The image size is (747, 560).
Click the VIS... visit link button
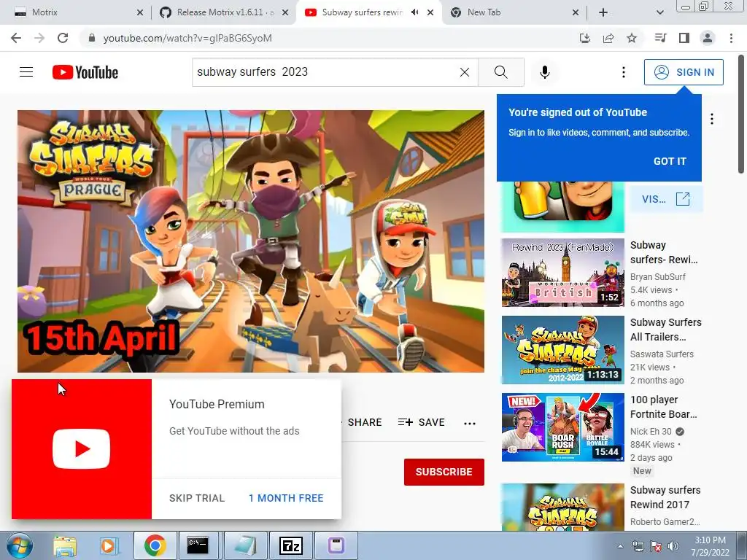666,199
